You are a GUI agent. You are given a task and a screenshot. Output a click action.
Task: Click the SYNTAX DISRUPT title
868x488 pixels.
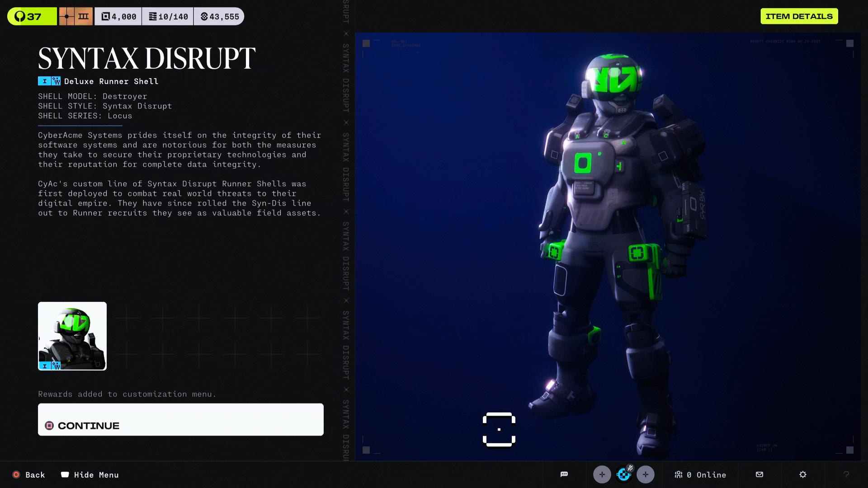coord(147,58)
